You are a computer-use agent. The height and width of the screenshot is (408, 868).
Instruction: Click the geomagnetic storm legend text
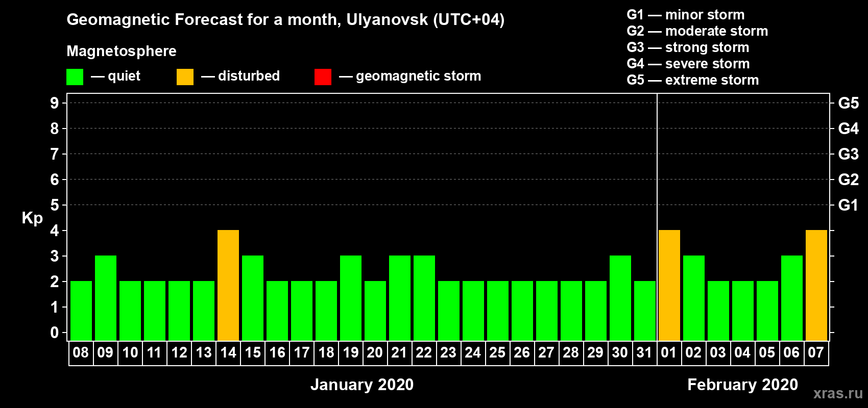point(419,76)
